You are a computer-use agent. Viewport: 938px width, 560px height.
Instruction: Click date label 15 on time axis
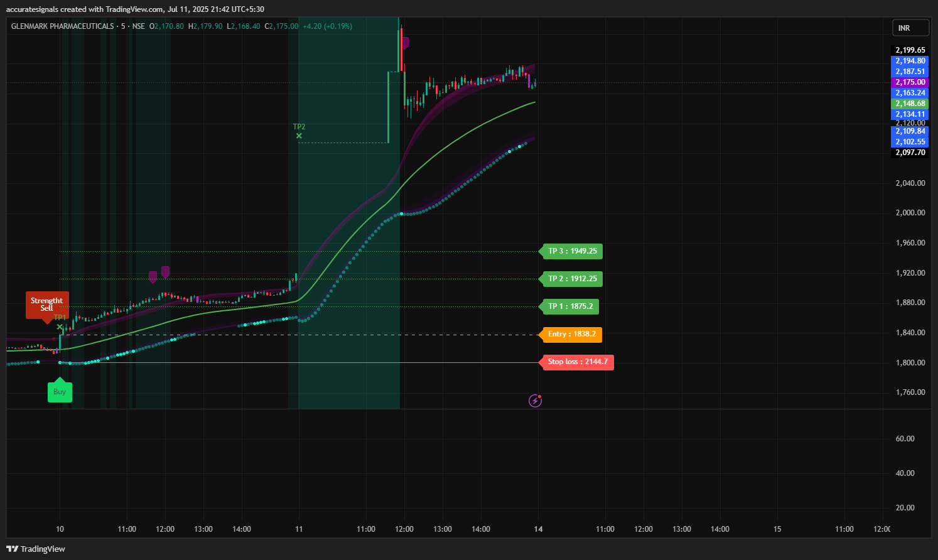point(777,529)
